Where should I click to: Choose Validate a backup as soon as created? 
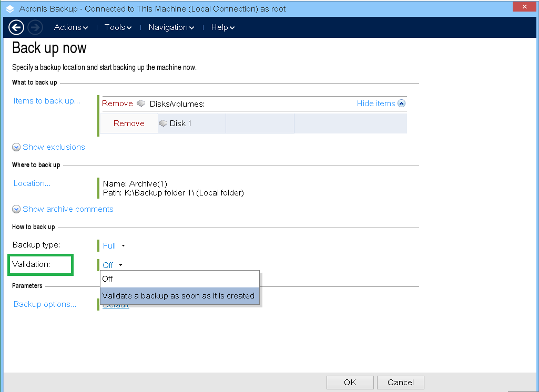[179, 296]
